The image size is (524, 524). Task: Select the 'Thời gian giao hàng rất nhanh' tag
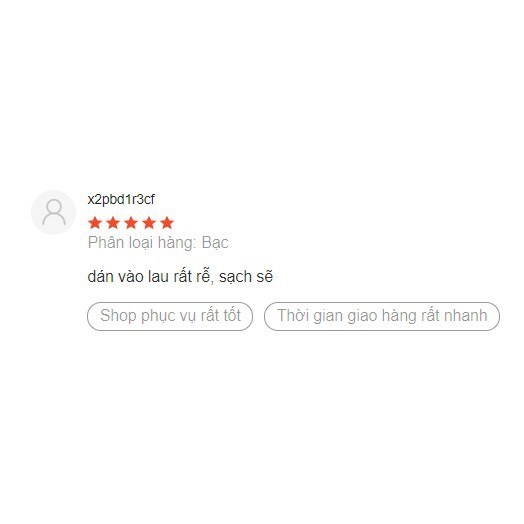click(x=382, y=316)
